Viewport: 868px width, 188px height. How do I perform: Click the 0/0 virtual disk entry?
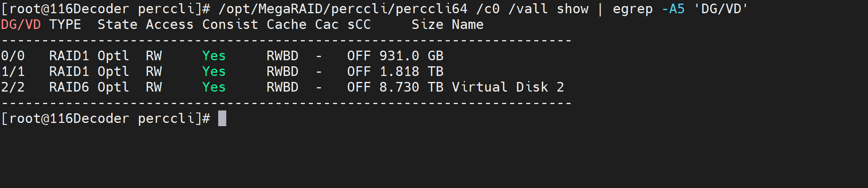click(x=13, y=56)
